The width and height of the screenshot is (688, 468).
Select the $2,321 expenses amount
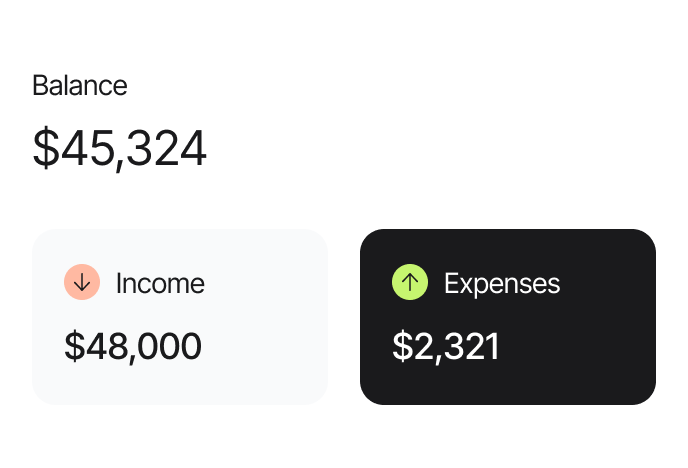click(446, 346)
